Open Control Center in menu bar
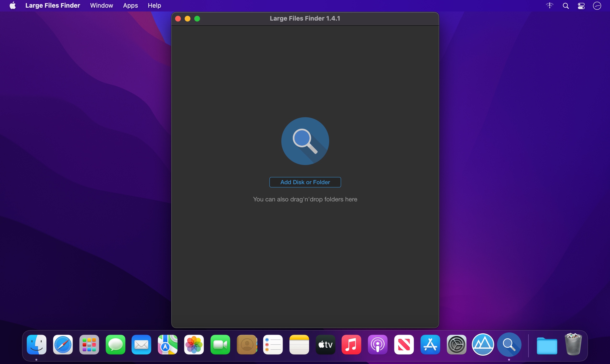This screenshot has width=610, height=364. point(581,6)
